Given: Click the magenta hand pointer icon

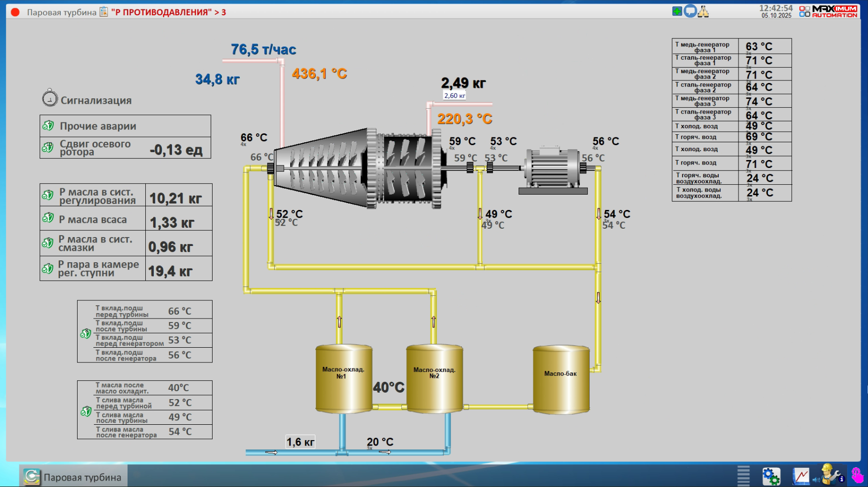Looking at the screenshot, I should [x=858, y=475].
